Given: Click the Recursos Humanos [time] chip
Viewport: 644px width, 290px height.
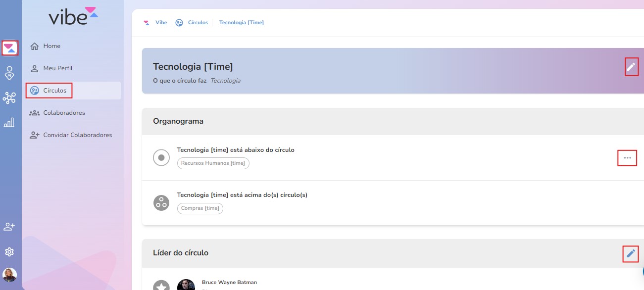Looking at the screenshot, I should tap(213, 163).
